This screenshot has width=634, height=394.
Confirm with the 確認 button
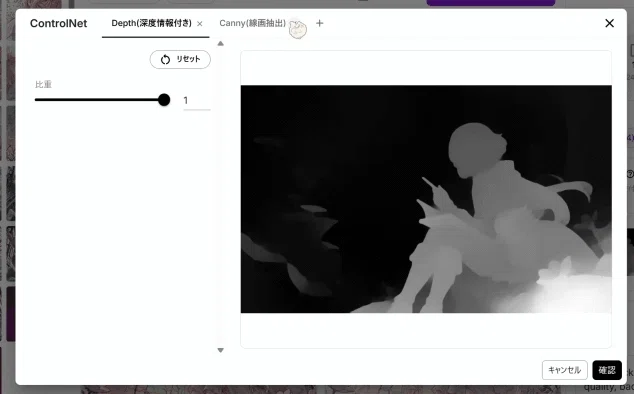pos(607,370)
